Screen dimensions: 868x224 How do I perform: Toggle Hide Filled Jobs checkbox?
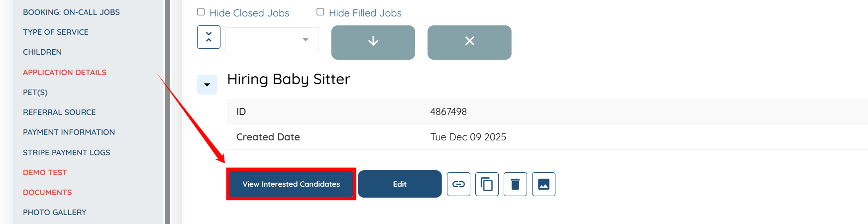[x=321, y=12]
